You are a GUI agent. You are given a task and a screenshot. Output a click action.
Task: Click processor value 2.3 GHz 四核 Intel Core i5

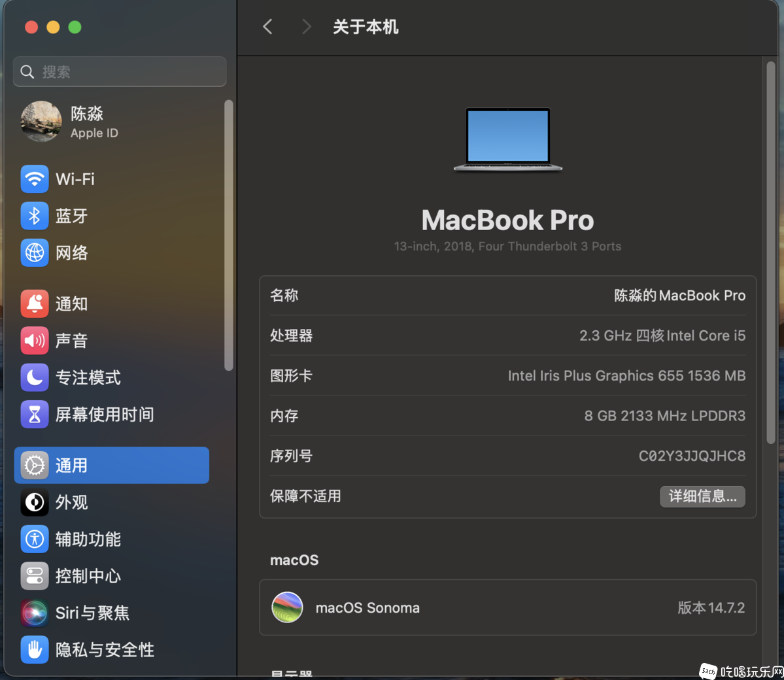tap(662, 335)
